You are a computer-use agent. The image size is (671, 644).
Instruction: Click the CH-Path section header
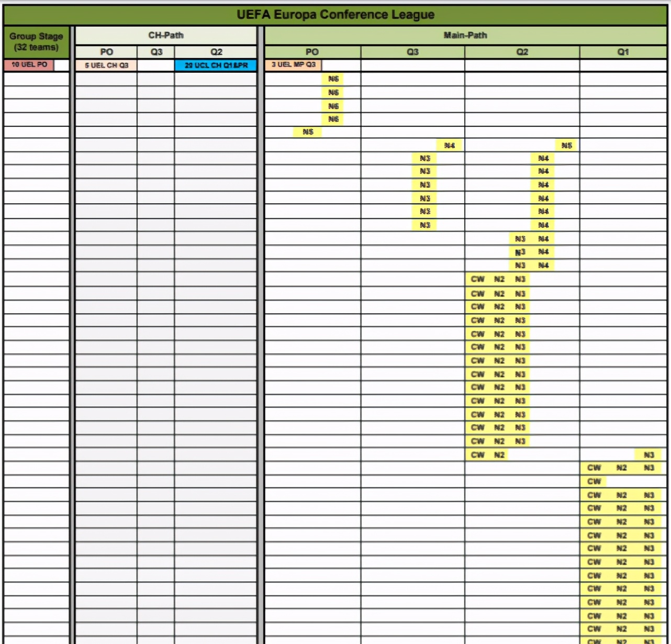(166, 36)
